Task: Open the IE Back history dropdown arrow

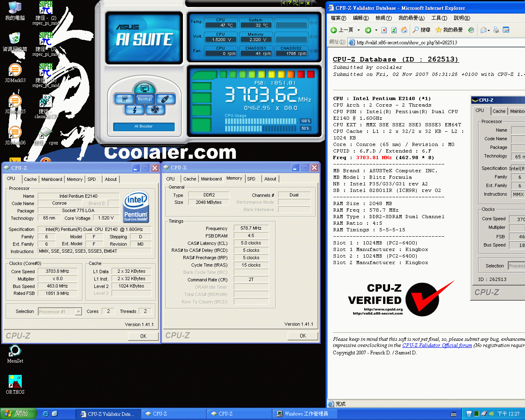Action: click(x=358, y=30)
